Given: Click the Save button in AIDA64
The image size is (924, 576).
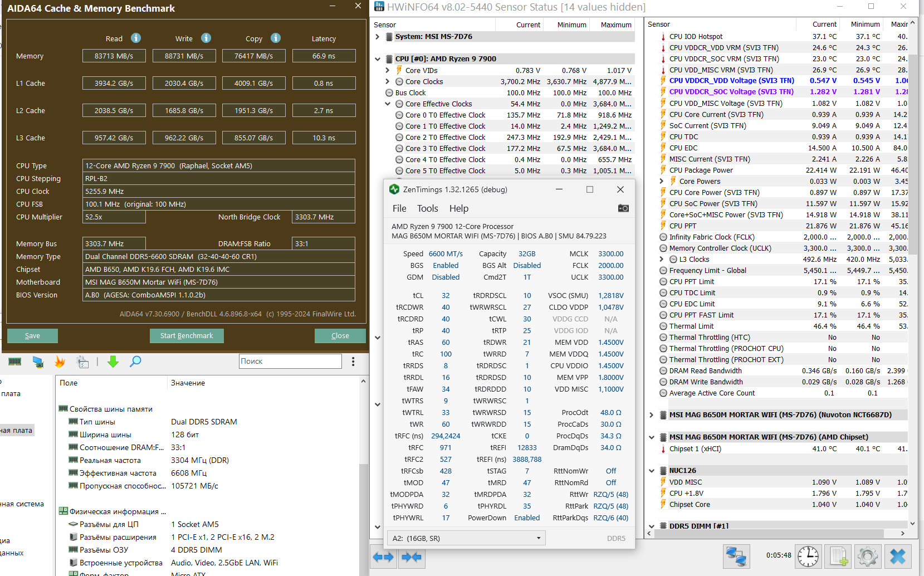Looking at the screenshot, I should click(32, 336).
